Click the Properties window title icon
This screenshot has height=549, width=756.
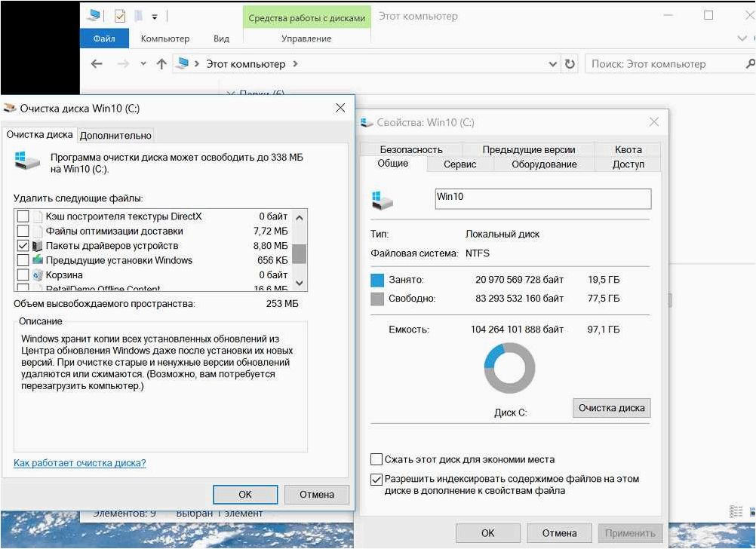[367, 122]
